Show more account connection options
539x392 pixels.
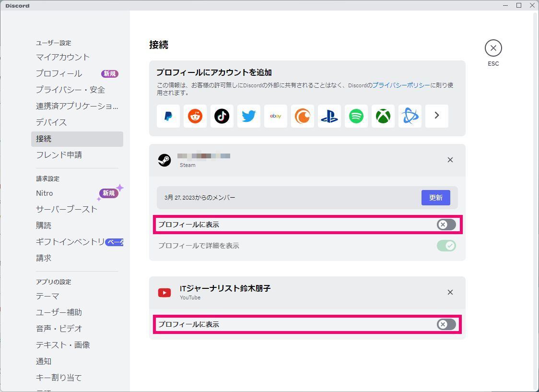click(x=436, y=116)
